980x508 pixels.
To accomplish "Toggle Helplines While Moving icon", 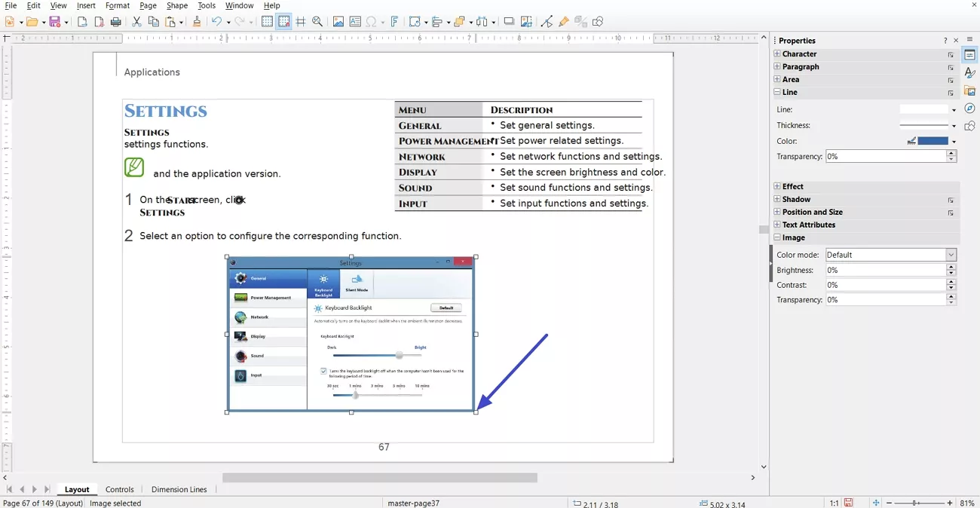I will pyautogui.click(x=301, y=22).
